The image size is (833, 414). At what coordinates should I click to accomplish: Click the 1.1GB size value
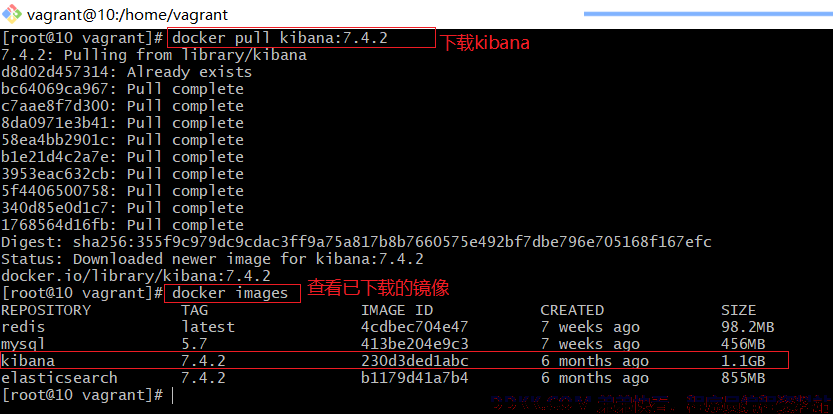[x=743, y=361]
